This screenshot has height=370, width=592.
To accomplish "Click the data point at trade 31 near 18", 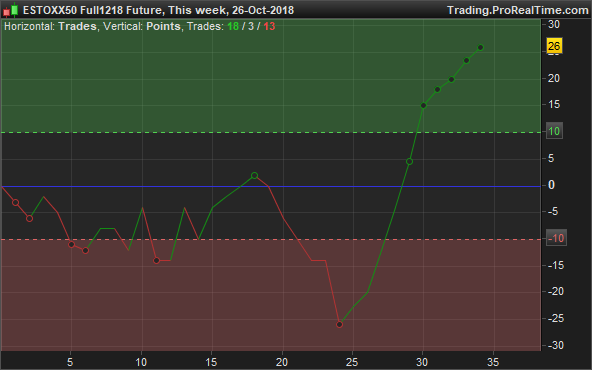I will coord(438,90).
